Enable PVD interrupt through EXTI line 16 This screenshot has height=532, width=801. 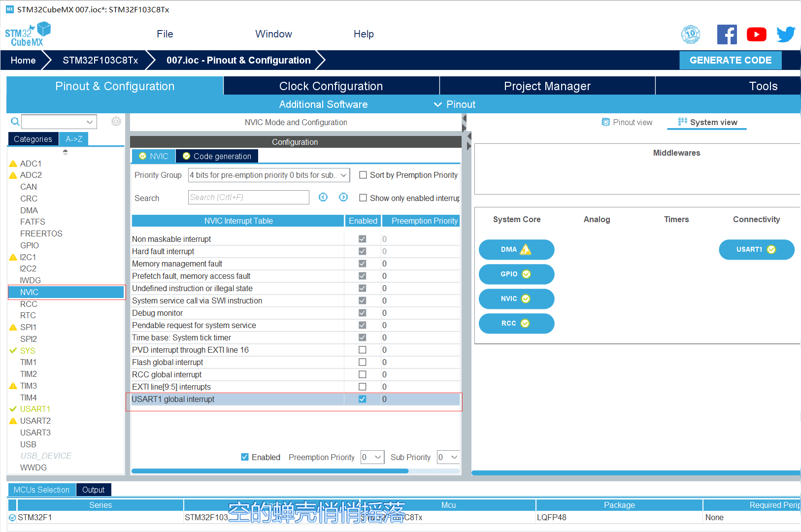(x=363, y=350)
